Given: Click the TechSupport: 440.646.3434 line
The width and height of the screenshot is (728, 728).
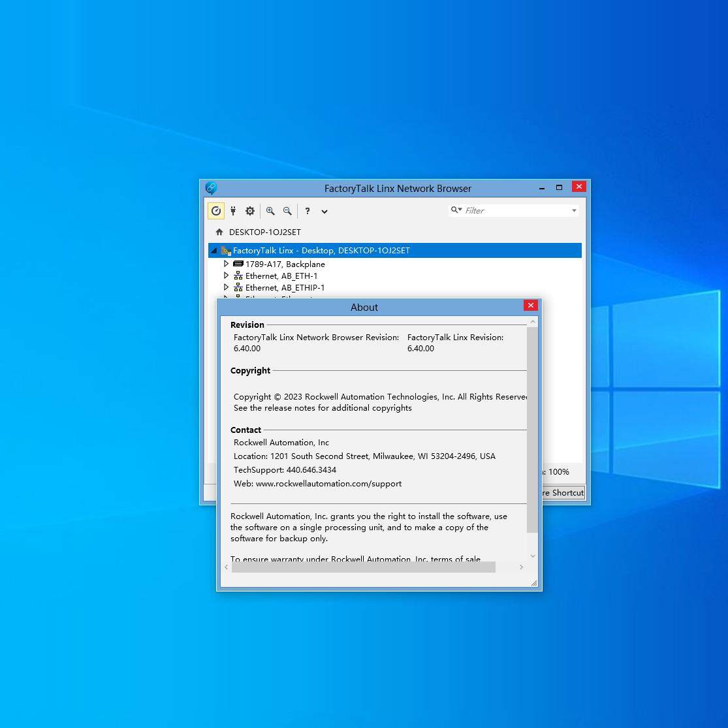Looking at the screenshot, I should pyautogui.click(x=285, y=470).
